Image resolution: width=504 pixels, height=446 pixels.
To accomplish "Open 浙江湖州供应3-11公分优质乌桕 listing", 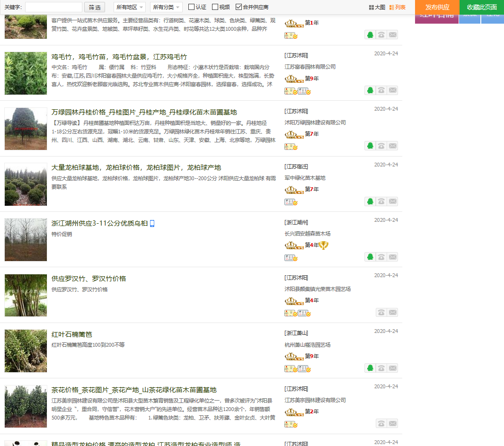I will point(100,223).
